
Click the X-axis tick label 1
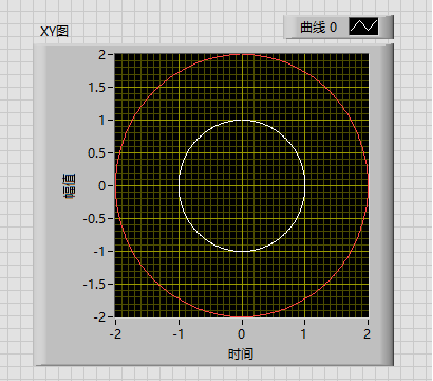tap(304, 334)
